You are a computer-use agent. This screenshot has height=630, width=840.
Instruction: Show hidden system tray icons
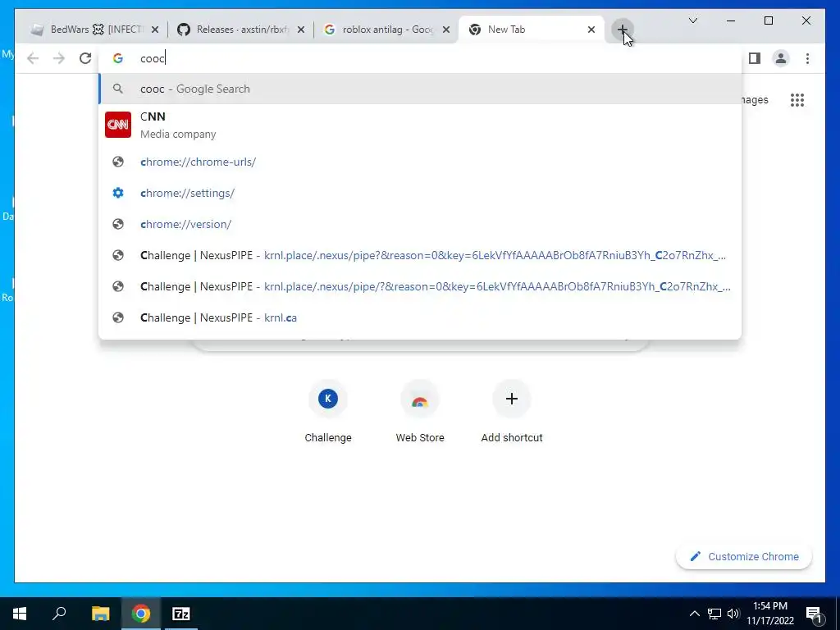click(694, 614)
